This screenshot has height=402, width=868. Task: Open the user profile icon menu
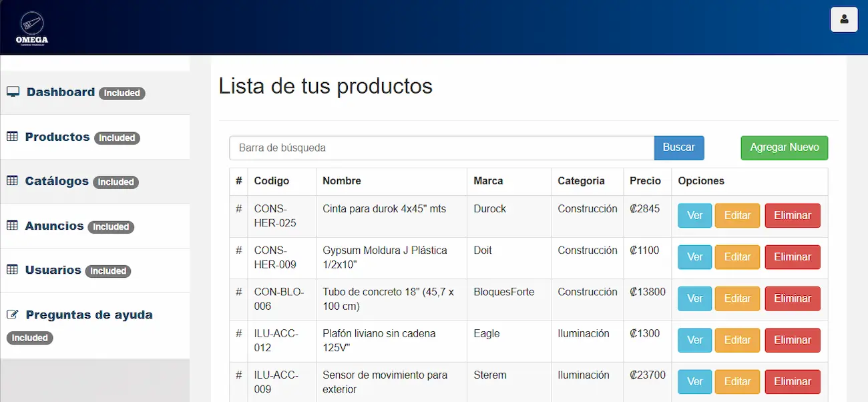[x=843, y=19]
